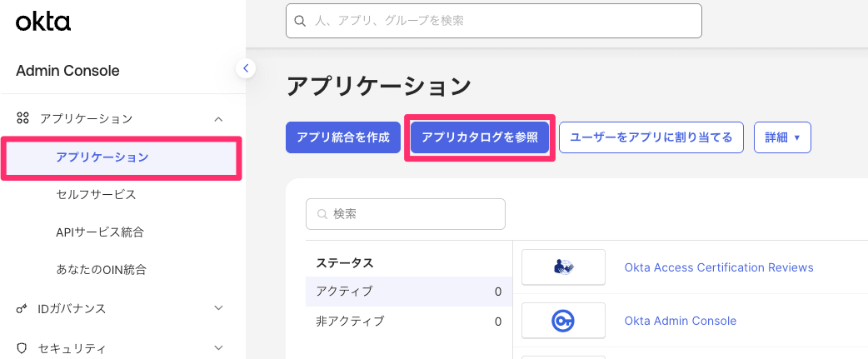Click the アプリケーション grid icon in sidebar
868x359 pixels.
[23, 119]
